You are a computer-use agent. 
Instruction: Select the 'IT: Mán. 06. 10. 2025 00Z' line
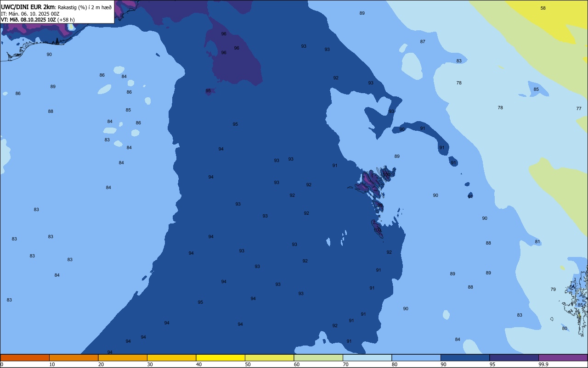(30, 14)
